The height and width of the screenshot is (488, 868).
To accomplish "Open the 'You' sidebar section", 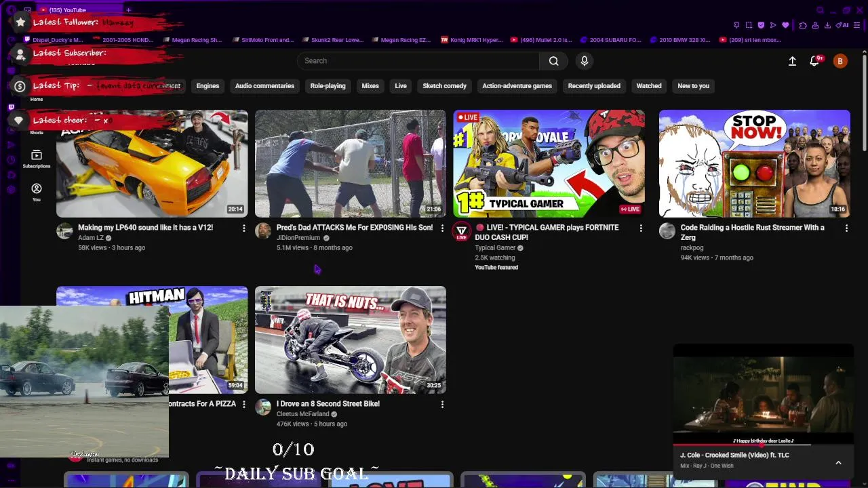I will pos(37,192).
